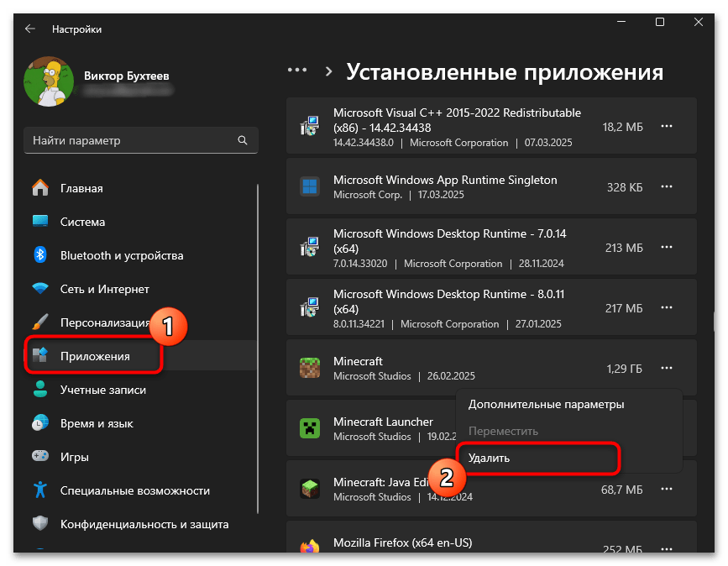Open the Персонализация brush icon

pos(40,322)
